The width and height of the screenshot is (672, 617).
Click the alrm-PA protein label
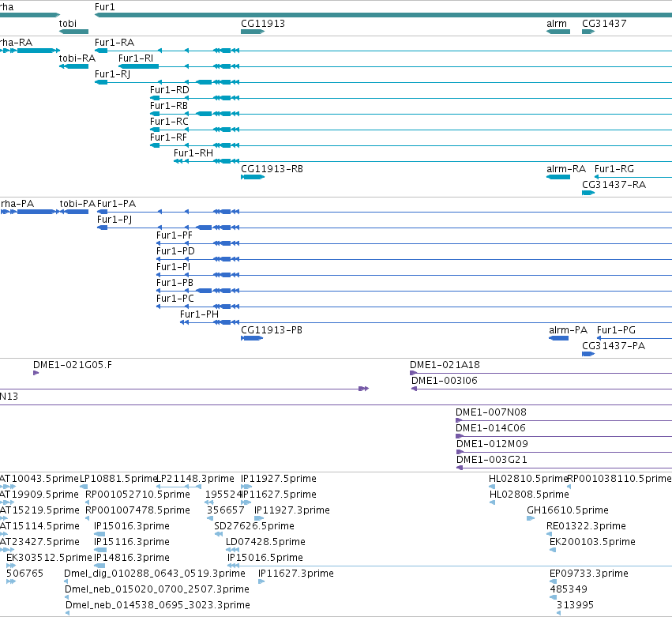568,330
